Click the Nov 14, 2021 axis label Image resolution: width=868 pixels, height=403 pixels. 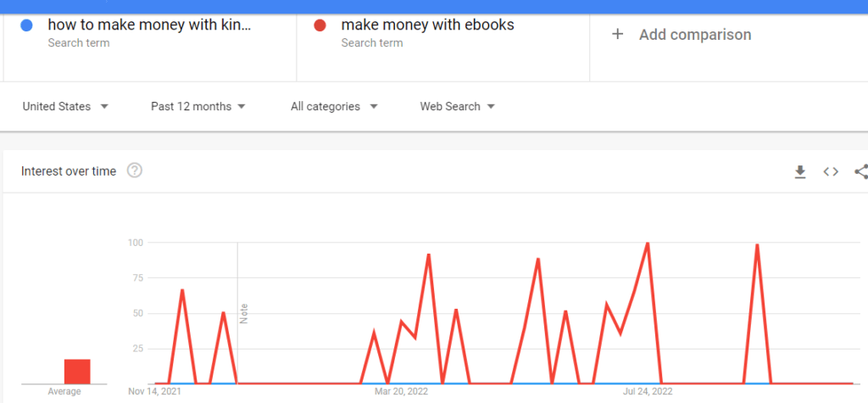[x=154, y=391]
